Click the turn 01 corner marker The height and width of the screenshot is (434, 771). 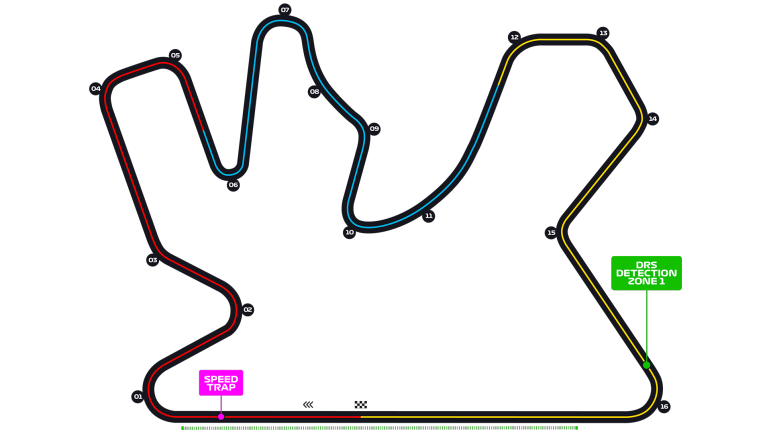[138, 397]
